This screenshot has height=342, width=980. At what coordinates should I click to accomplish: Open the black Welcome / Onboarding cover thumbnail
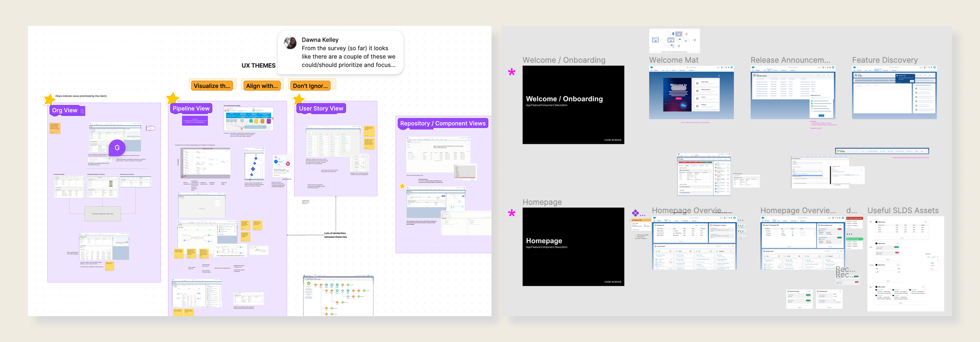[x=573, y=105]
